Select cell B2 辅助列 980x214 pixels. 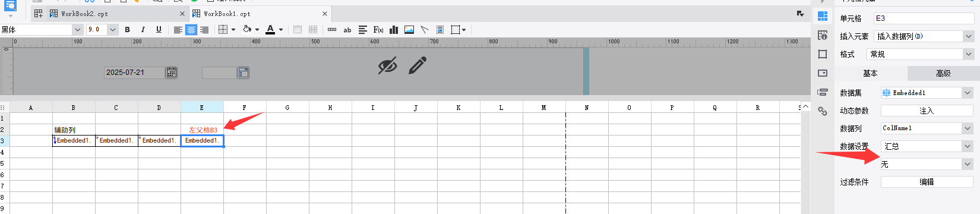[74, 130]
